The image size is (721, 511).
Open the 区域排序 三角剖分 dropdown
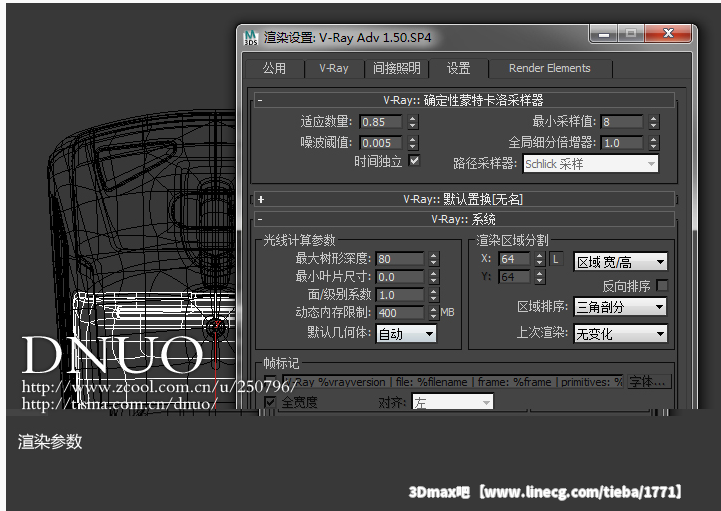(x=620, y=307)
